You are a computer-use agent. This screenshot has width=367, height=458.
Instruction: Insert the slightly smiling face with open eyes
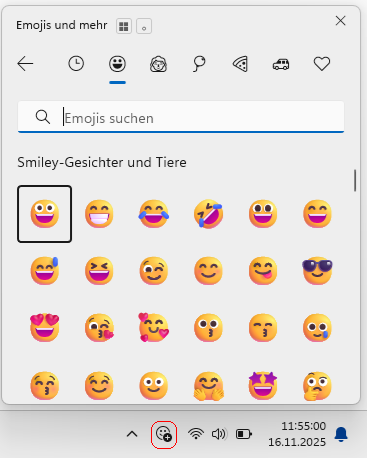click(x=154, y=386)
